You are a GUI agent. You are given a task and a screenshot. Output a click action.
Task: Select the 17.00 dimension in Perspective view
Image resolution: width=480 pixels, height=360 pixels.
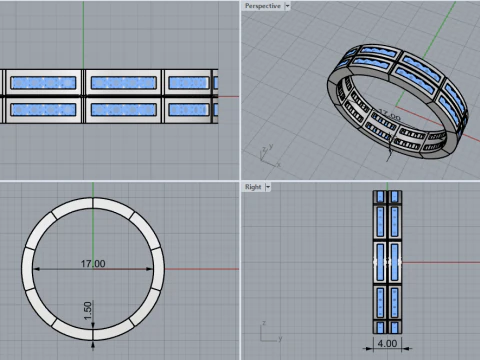[390, 115]
